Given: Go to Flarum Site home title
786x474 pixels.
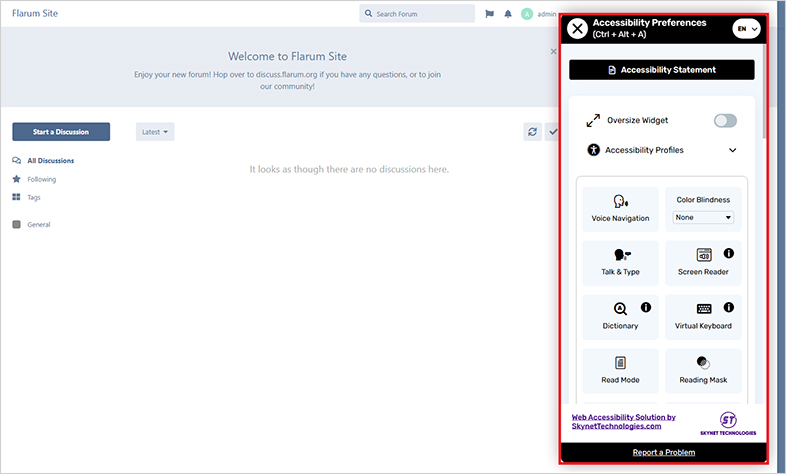Looking at the screenshot, I should coord(35,14).
